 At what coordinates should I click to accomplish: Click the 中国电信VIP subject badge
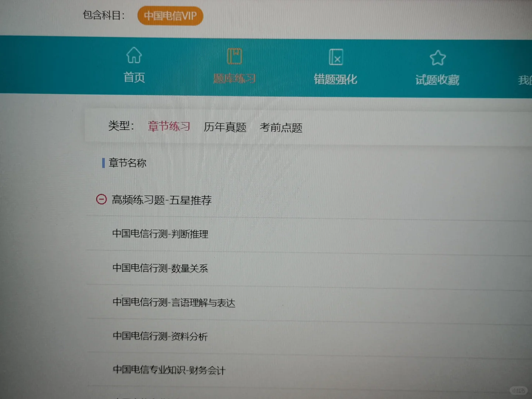click(170, 16)
